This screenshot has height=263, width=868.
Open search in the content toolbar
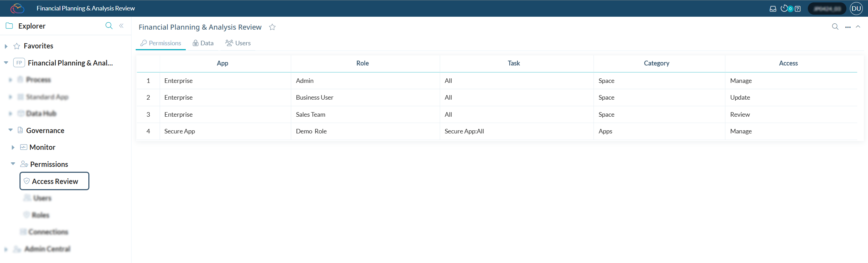click(x=835, y=27)
